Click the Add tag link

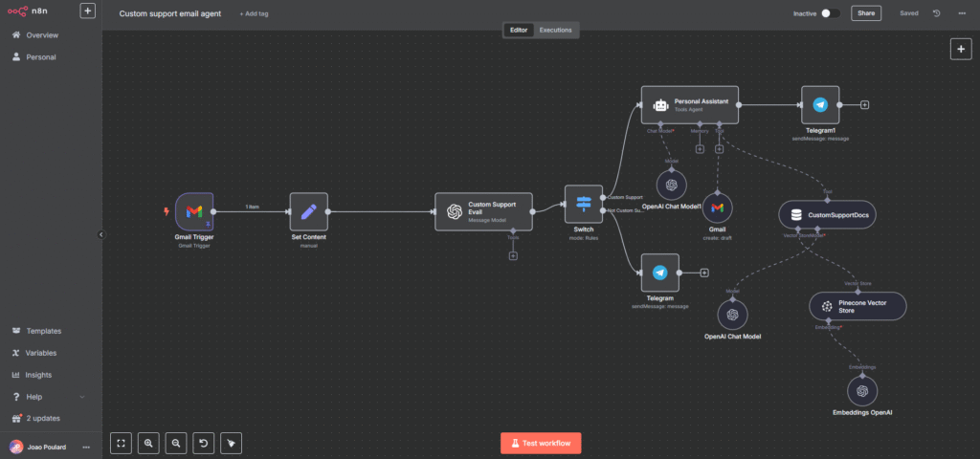[254, 14]
